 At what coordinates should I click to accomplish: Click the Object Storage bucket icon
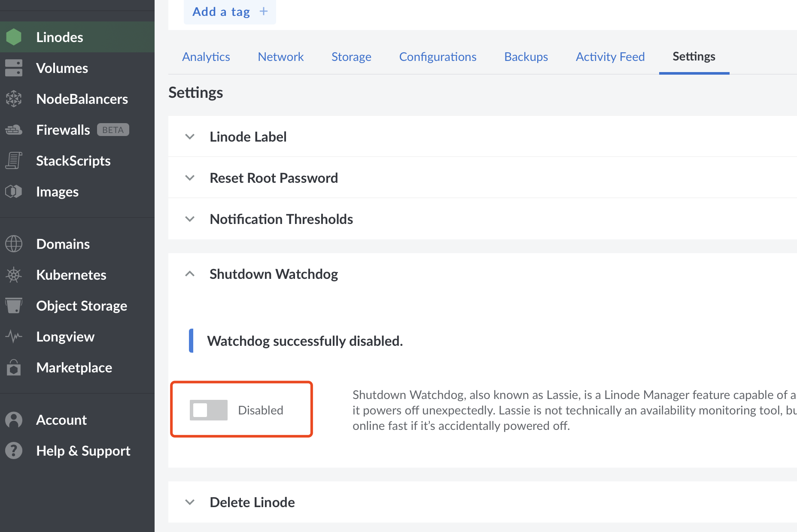(14, 306)
